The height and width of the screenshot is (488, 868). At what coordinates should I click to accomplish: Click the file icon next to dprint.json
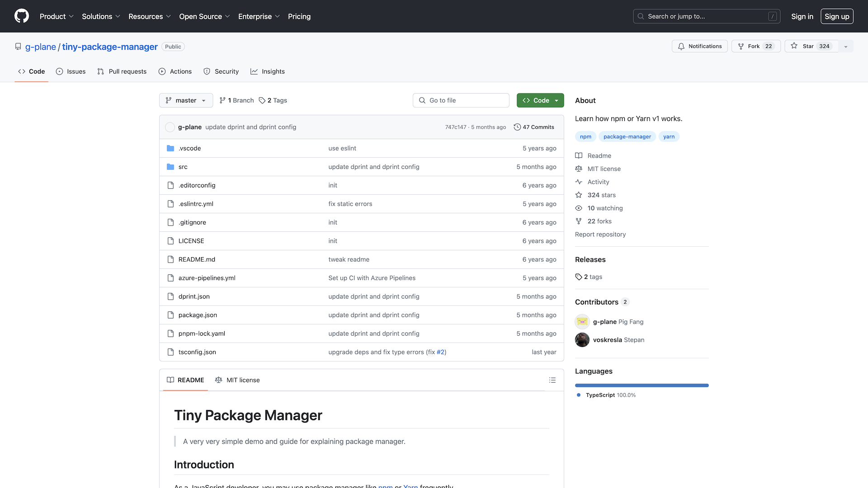[170, 296]
